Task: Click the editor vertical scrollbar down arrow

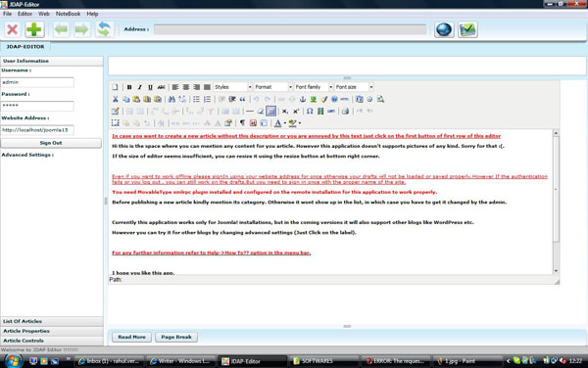Action: (556, 271)
